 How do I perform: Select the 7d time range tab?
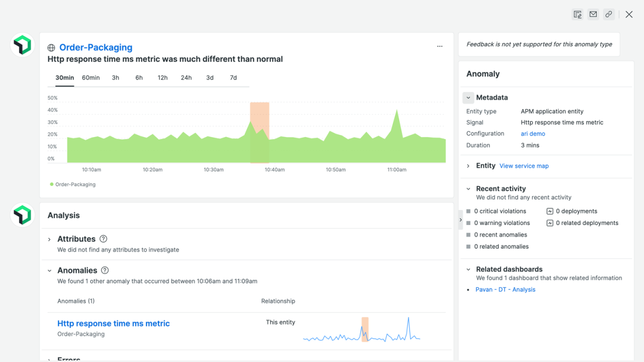tap(233, 78)
